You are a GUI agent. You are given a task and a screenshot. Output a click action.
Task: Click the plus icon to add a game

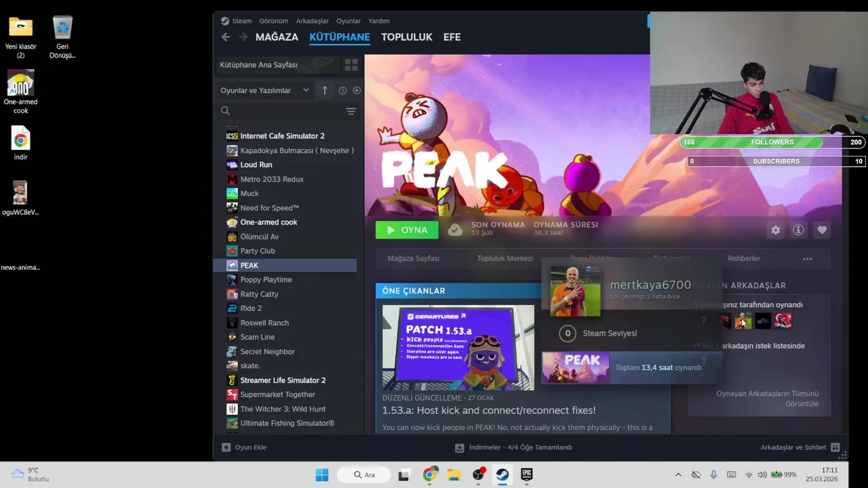[226, 447]
